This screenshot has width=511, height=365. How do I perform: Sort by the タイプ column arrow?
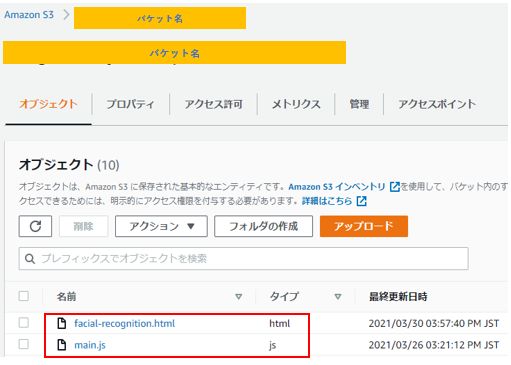[338, 296]
